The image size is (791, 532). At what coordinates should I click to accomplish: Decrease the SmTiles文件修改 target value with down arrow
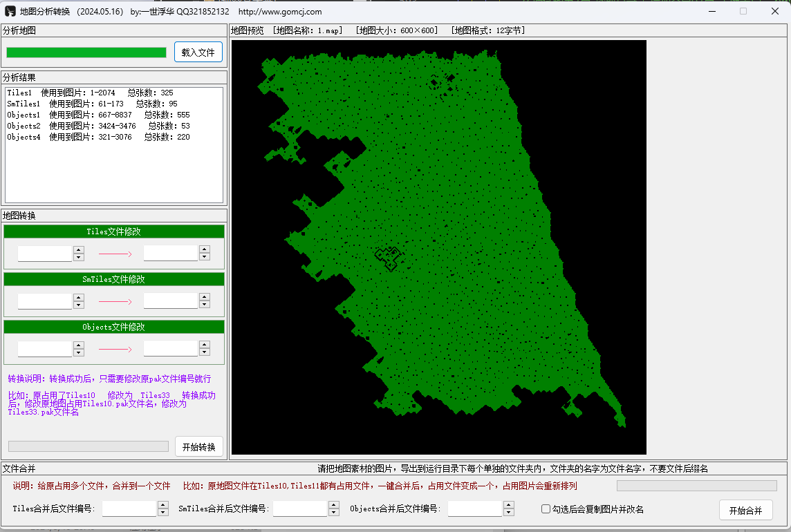click(x=204, y=305)
